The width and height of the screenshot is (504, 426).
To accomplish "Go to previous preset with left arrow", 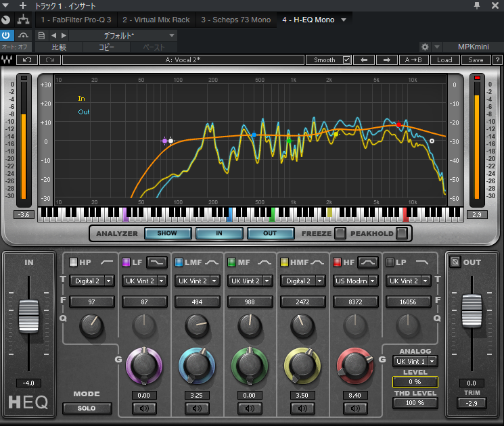I will pyautogui.click(x=364, y=60).
